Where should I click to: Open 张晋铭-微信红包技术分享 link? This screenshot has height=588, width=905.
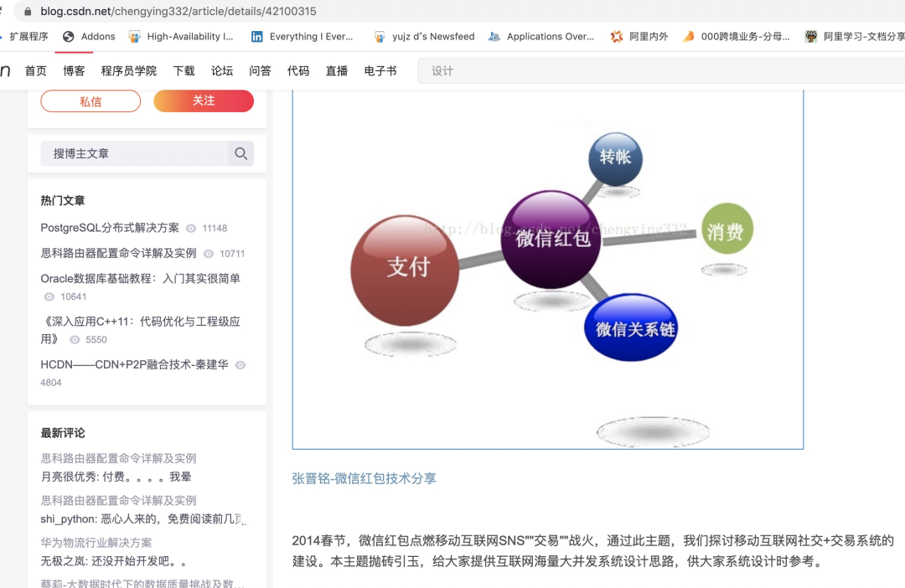pos(365,478)
